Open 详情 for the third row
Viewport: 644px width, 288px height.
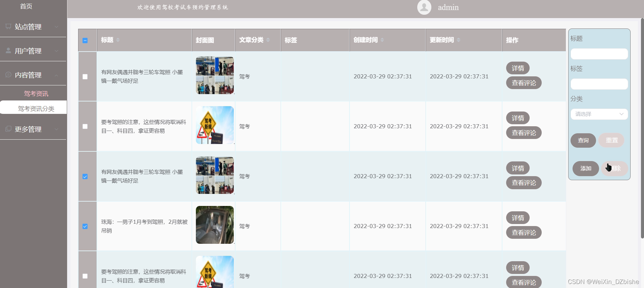(x=518, y=168)
